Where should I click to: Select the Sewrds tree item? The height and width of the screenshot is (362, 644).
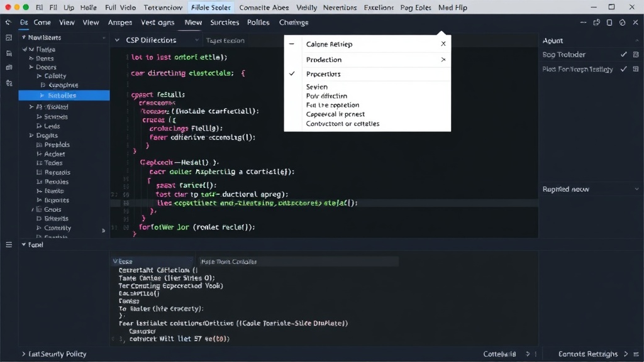[x=56, y=116]
